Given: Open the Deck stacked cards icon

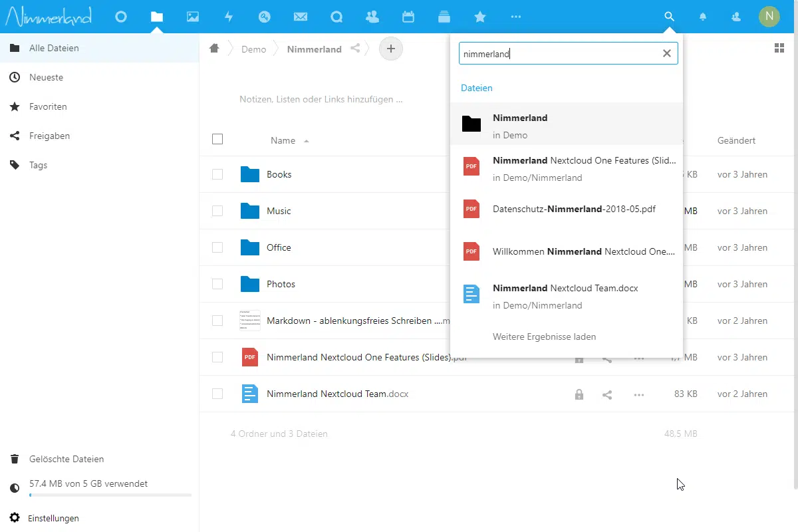Looking at the screenshot, I should click(444, 17).
